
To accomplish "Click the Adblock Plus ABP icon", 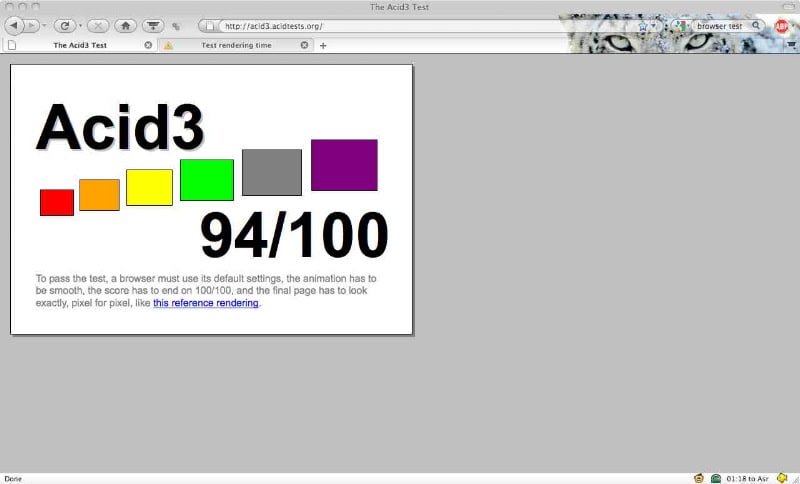I will (x=781, y=26).
